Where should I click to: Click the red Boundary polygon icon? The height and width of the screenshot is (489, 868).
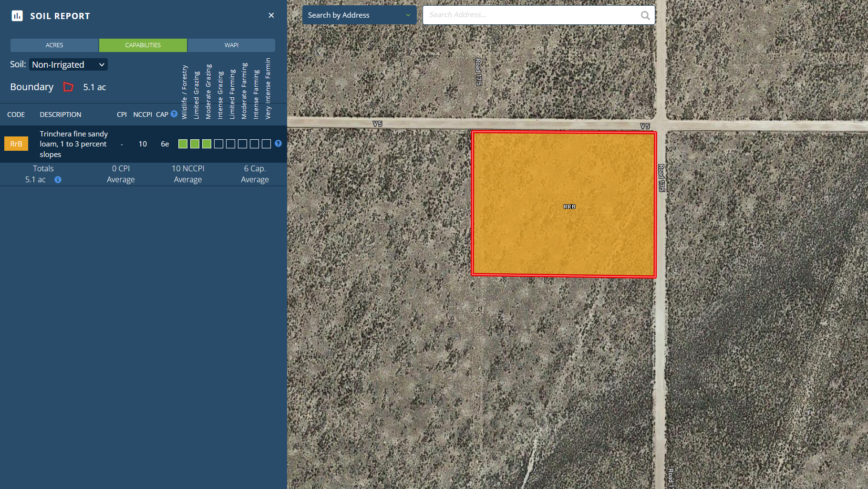(x=69, y=87)
